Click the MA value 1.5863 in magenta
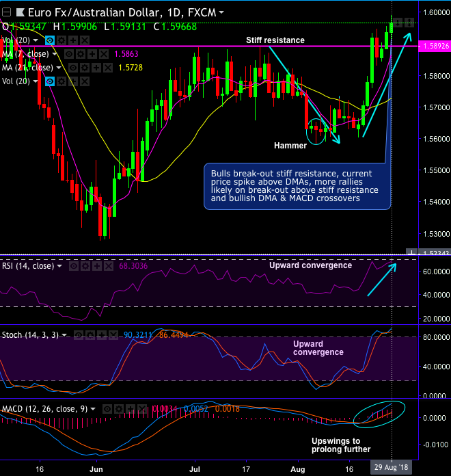 pos(126,54)
